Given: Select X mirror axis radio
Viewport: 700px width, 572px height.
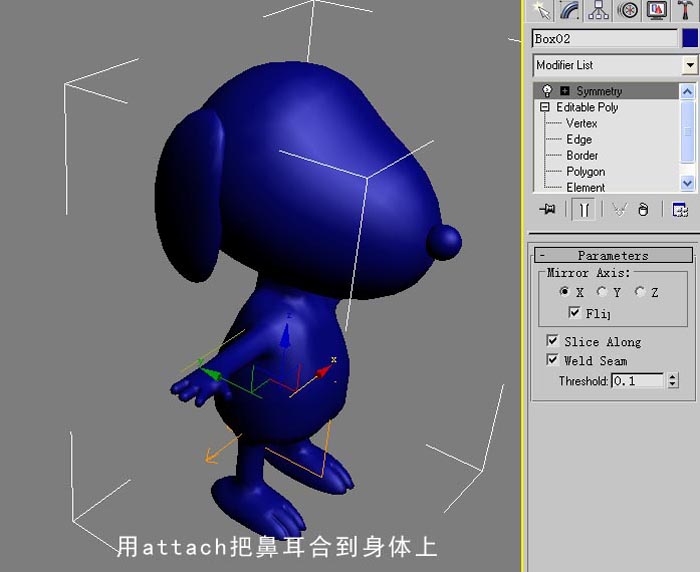Looking at the screenshot, I should [x=564, y=292].
